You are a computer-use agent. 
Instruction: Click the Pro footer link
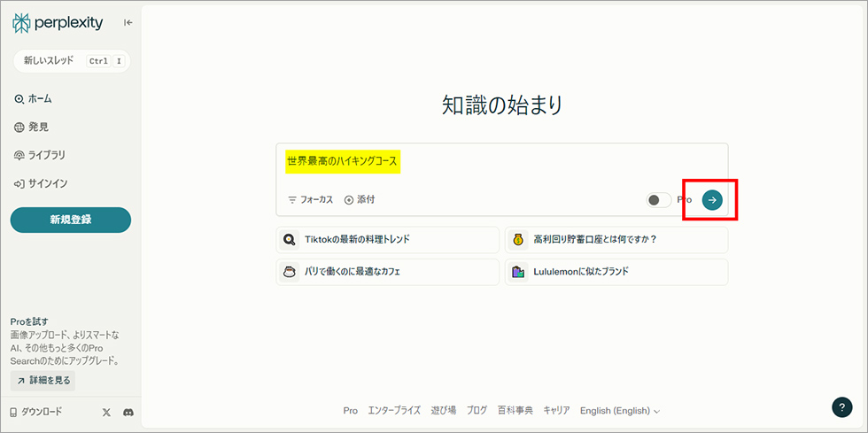[351, 411]
